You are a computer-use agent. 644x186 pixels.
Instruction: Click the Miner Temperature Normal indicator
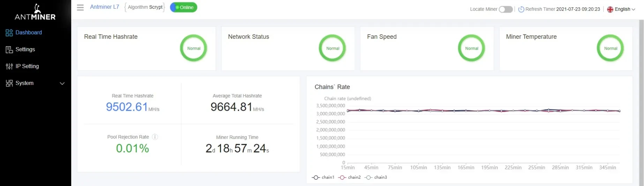click(610, 48)
